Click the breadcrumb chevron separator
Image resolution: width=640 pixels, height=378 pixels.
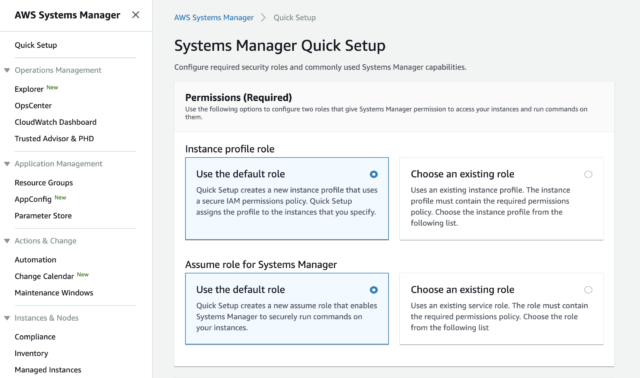(x=263, y=18)
